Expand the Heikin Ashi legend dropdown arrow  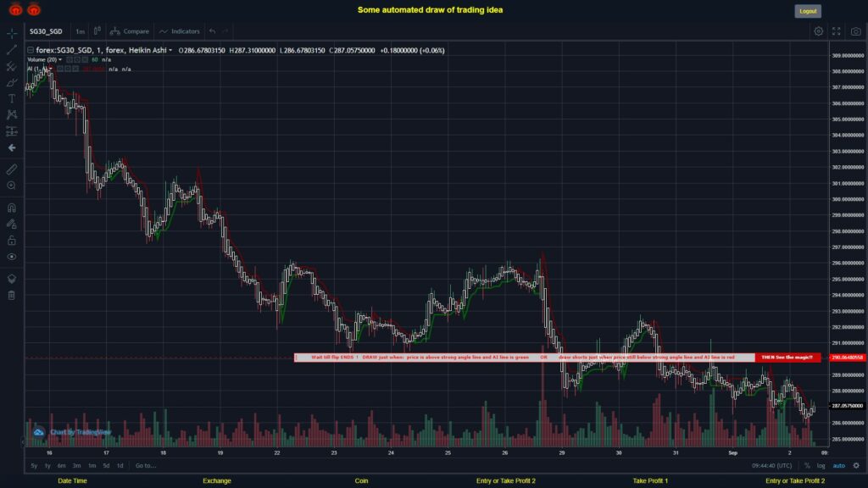tap(170, 50)
